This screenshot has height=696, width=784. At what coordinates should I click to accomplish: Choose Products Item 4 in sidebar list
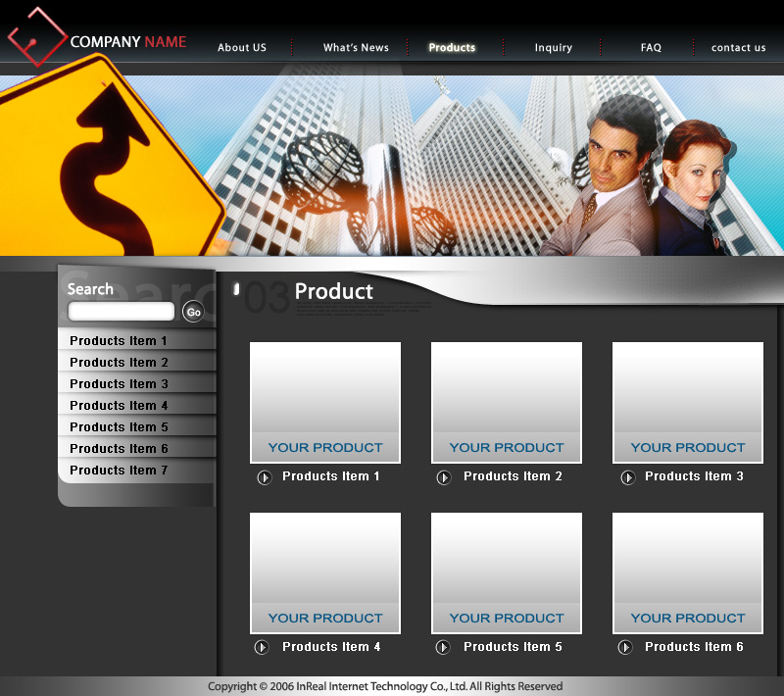coord(119,406)
